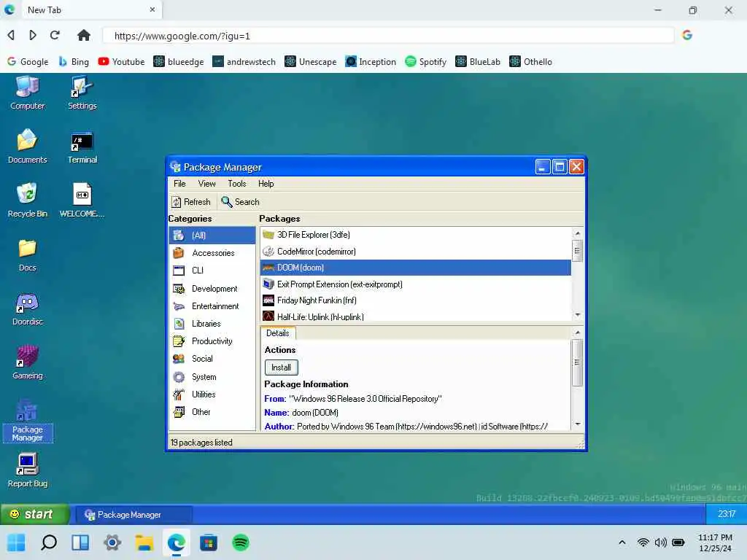
Task: Open the Bing bookmark
Action: click(74, 62)
